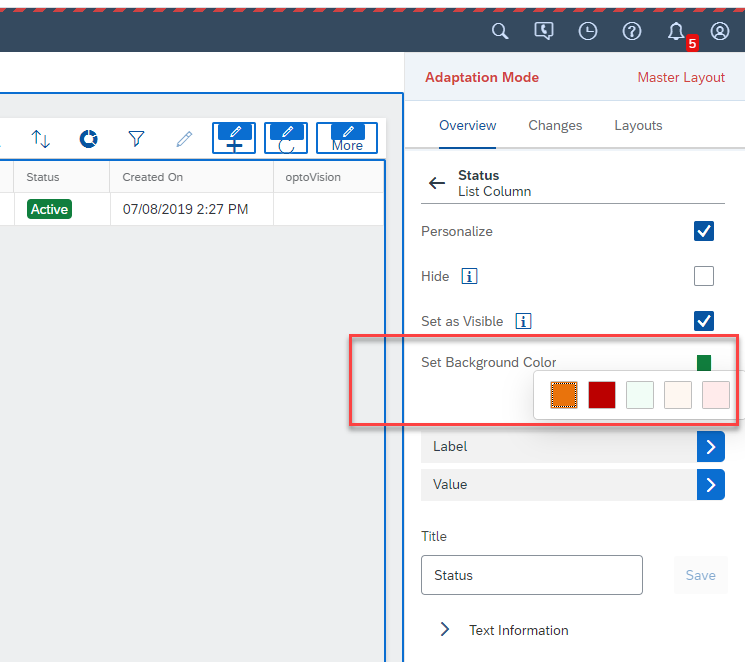Select the optoVision column header
This screenshot has height=662, width=745.
tap(328, 177)
